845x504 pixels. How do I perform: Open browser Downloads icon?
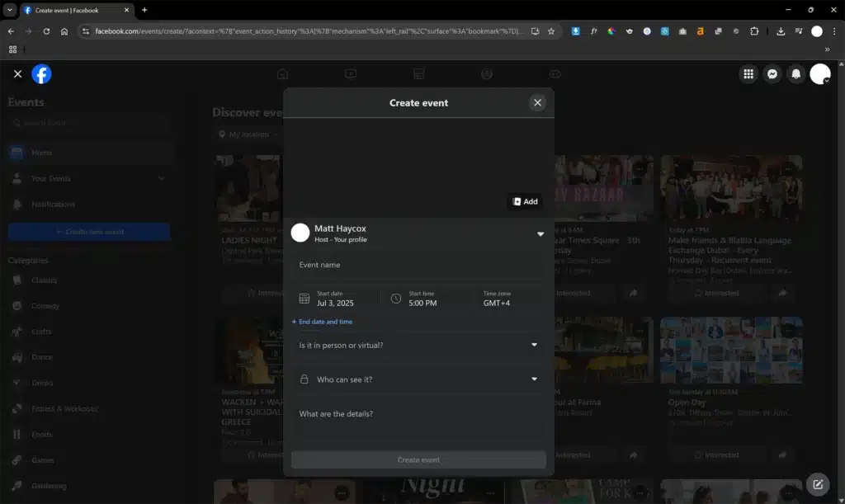[781, 31]
